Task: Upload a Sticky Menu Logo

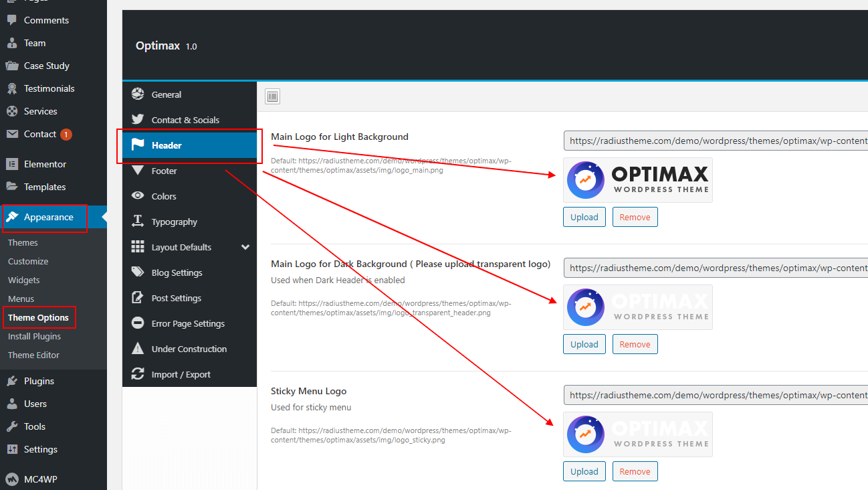Action: 584,471
